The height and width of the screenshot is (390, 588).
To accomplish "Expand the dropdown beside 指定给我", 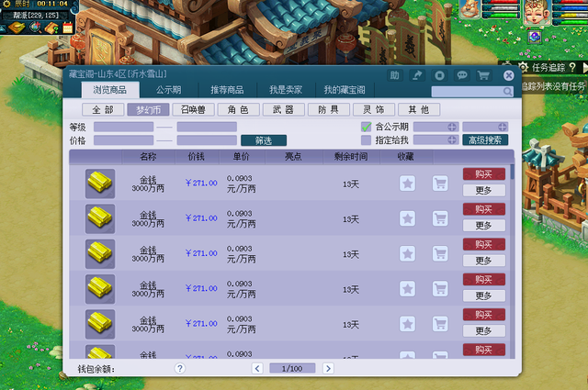I will (451, 140).
